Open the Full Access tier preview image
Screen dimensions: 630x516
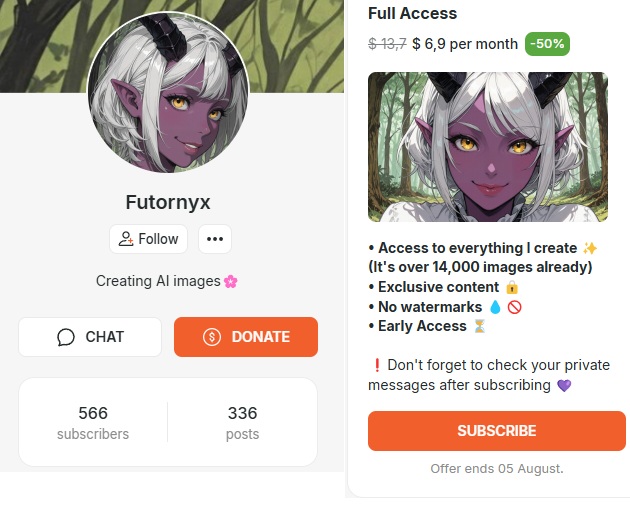click(488, 147)
